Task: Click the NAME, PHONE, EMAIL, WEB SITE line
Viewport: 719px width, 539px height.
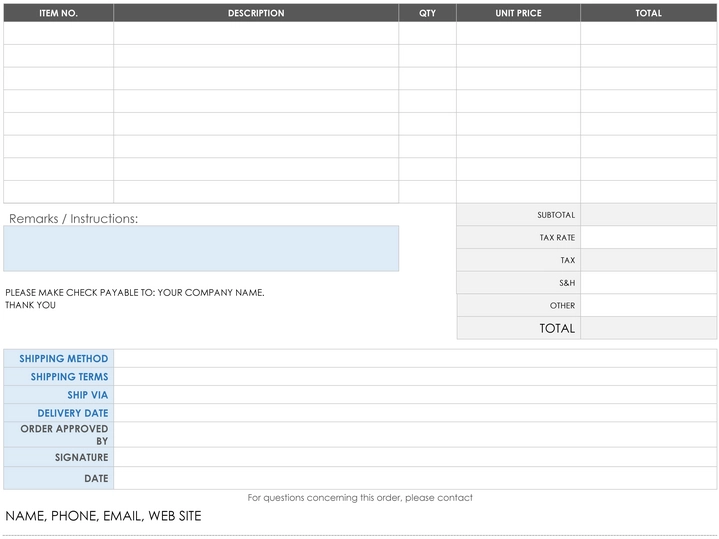Action: pyautogui.click(x=103, y=516)
